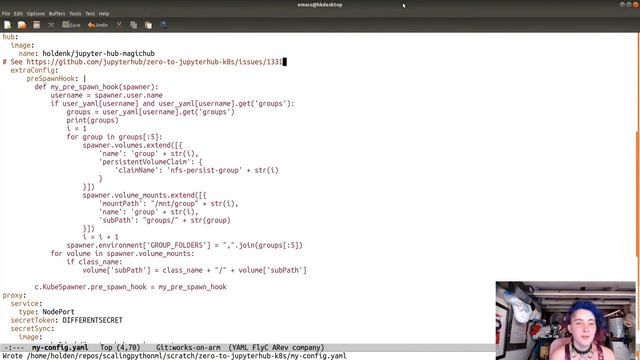This screenshot has height=360, width=640.
Task: Click the 'persistentVolumeClaim' key text
Action: [x=147, y=162]
